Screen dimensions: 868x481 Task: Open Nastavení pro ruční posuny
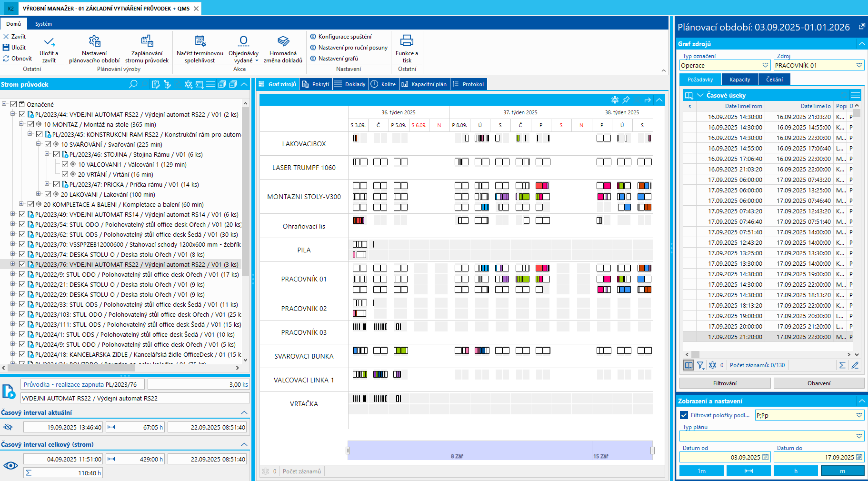349,48
